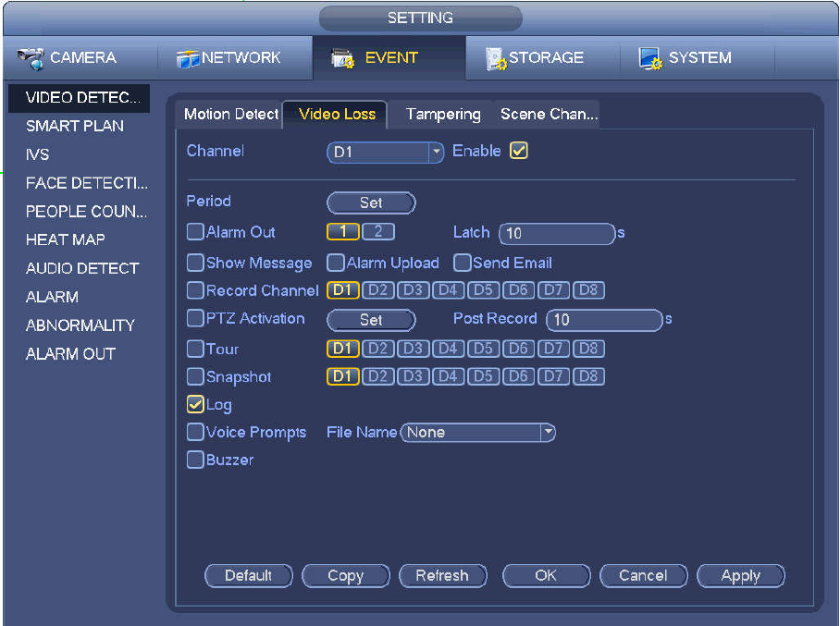Viewport: 840px width, 626px height.
Task: Toggle Tour channel D7
Action: (553, 350)
